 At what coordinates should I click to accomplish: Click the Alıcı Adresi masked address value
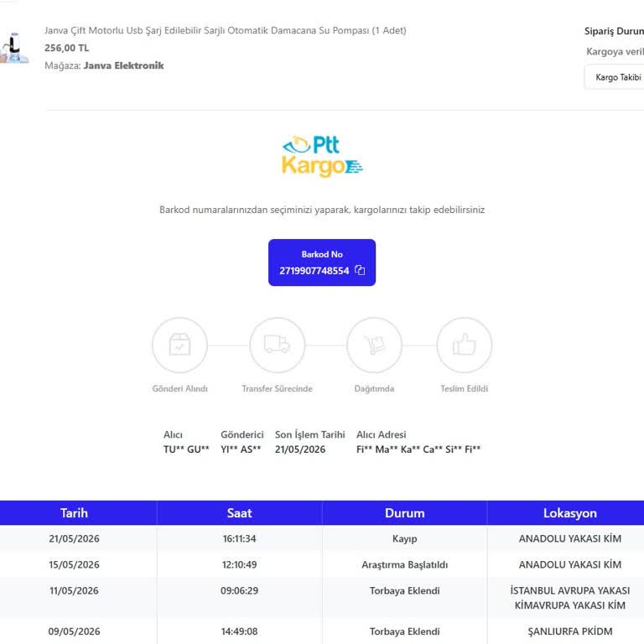(x=418, y=449)
